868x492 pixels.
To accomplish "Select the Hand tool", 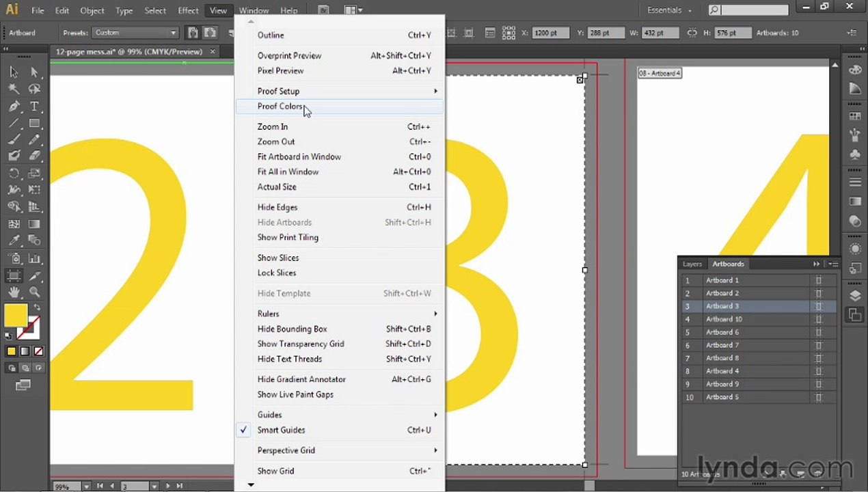I will (x=14, y=293).
